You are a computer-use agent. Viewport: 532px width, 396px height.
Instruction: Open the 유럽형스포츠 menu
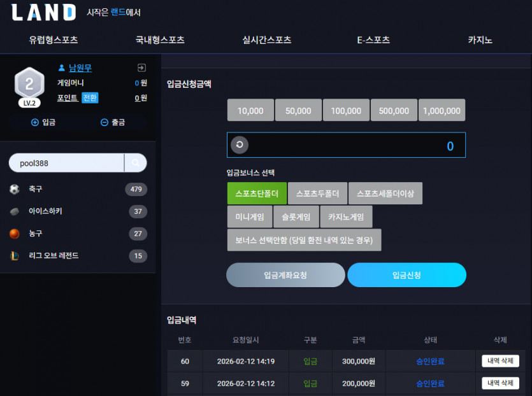click(x=54, y=39)
